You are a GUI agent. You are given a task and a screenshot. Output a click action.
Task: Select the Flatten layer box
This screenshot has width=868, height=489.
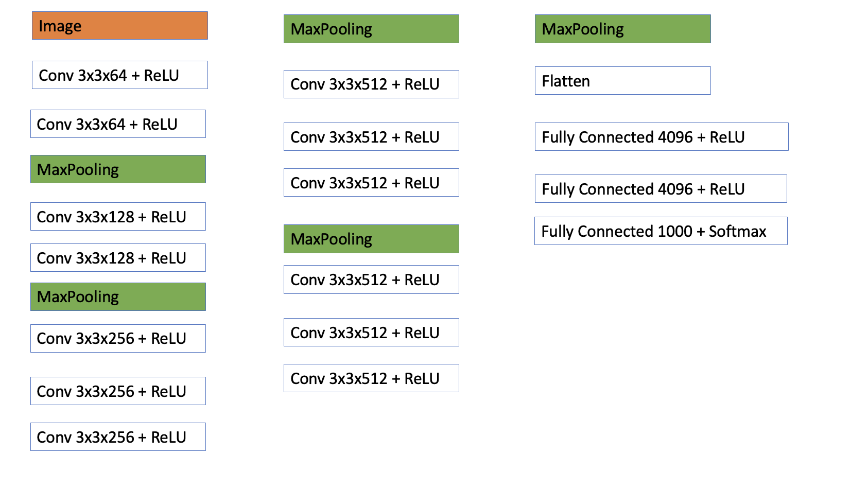pyautogui.click(x=622, y=81)
